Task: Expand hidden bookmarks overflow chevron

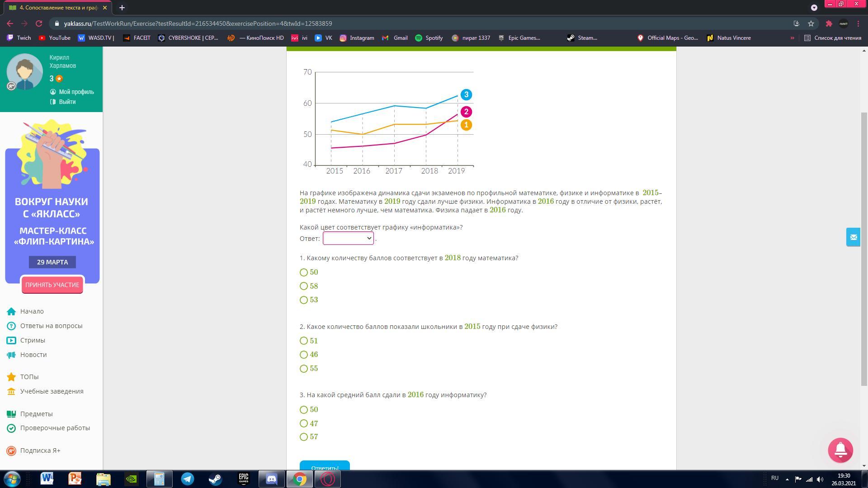Action: point(792,38)
